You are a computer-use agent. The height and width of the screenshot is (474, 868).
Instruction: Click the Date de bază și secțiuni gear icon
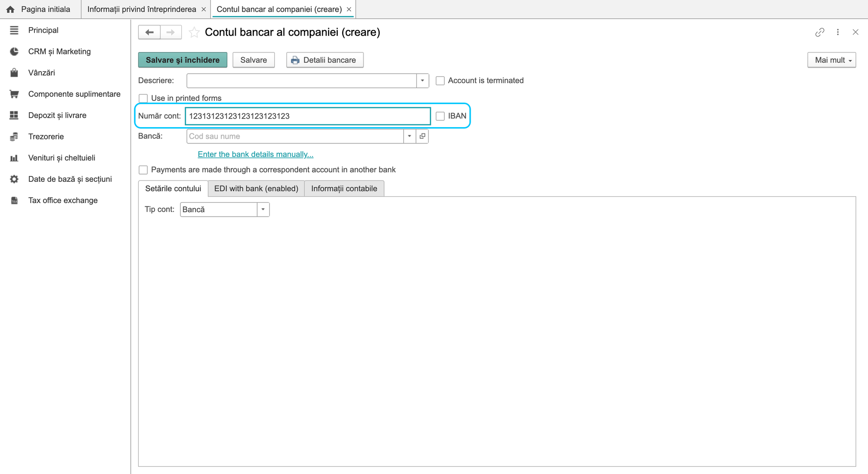click(14, 179)
